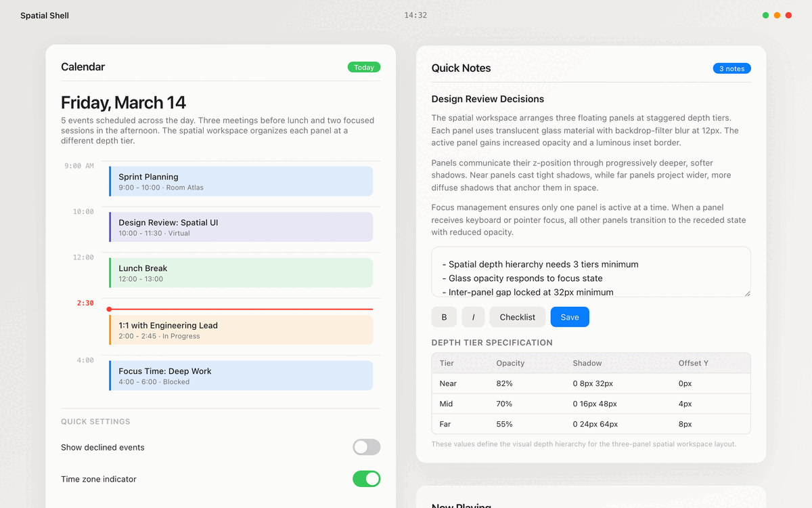Enable Show declined events switch
Viewport: 812px width, 508px height.
pyautogui.click(x=366, y=447)
